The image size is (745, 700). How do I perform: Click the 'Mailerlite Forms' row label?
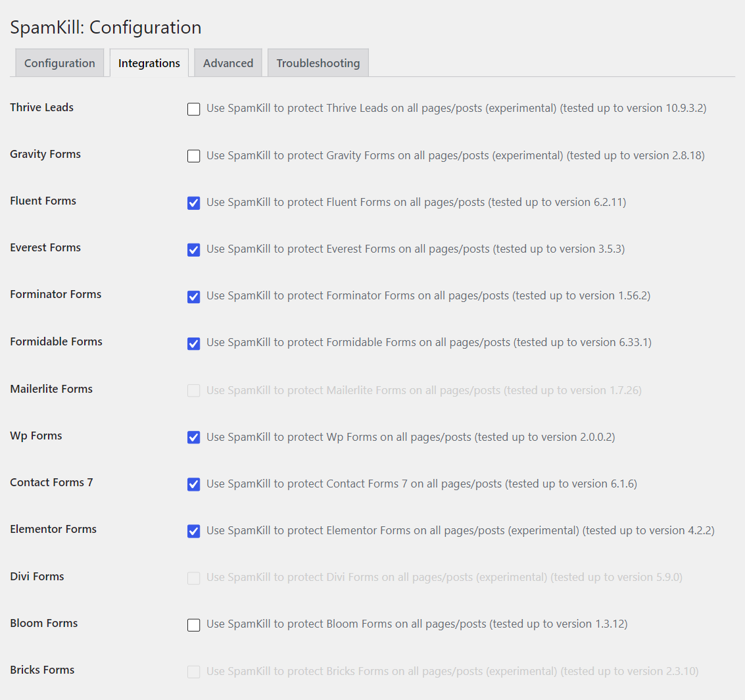(51, 389)
